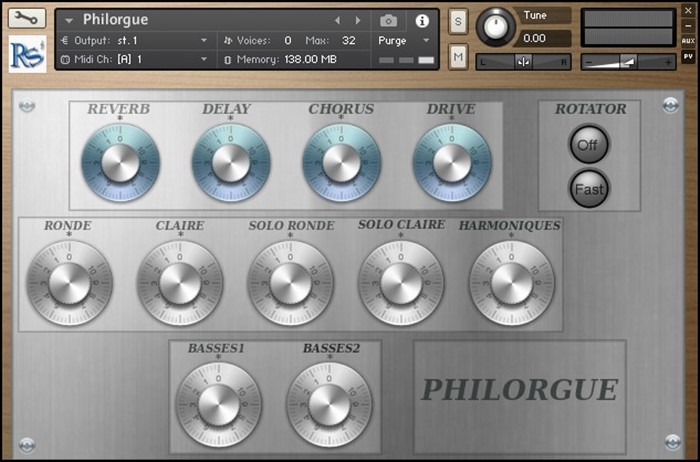Click the RS logo icon
The image size is (700, 462).
pyautogui.click(x=27, y=55)
